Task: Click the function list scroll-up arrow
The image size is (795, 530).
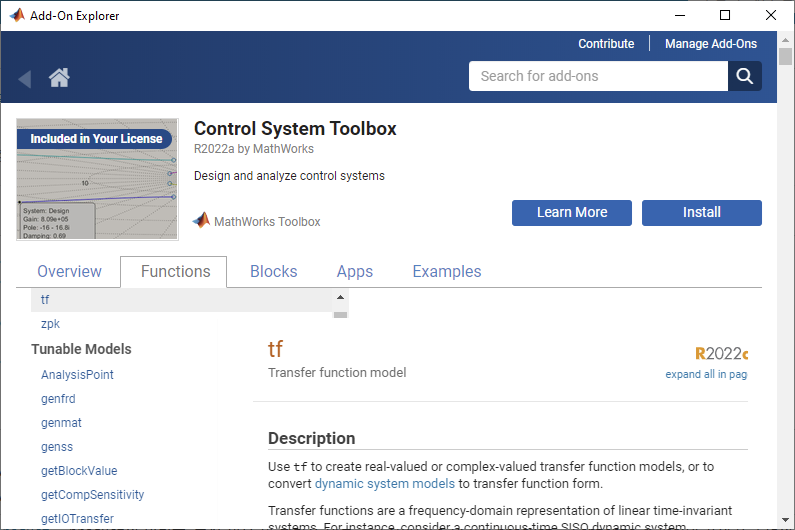Action: 341,297
